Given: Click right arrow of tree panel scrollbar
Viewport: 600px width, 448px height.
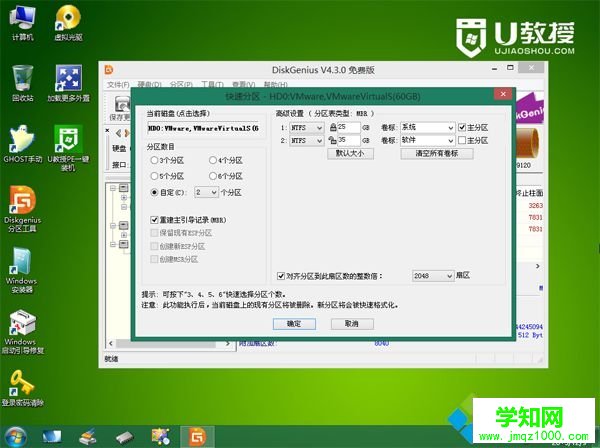Looking at the screenshot, I should 227,344.
